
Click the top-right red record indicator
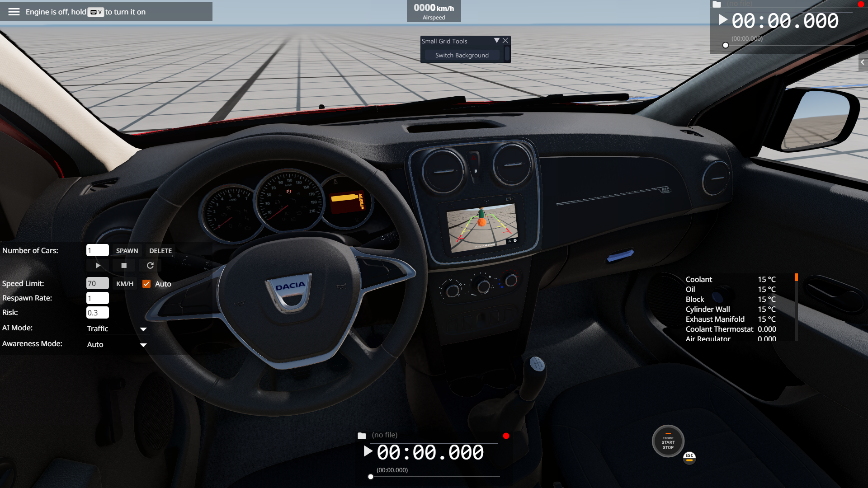pyautogui.click(x=860, y=4)
